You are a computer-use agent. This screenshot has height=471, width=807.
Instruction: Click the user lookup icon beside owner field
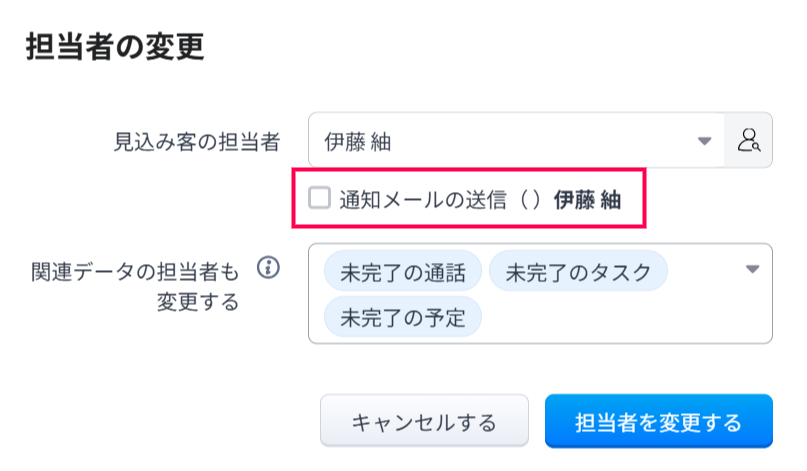tap(749, 140)
